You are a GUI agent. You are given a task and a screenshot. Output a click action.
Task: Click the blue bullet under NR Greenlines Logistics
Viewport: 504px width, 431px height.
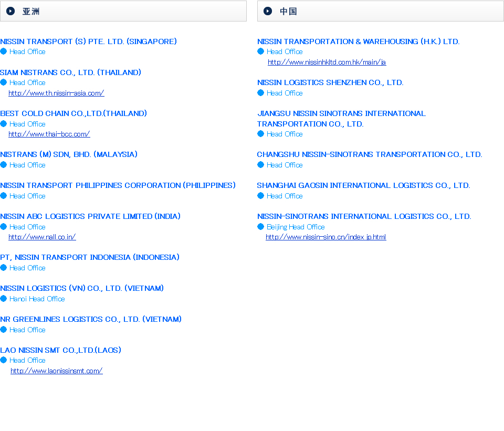click(x=4, y=330)
